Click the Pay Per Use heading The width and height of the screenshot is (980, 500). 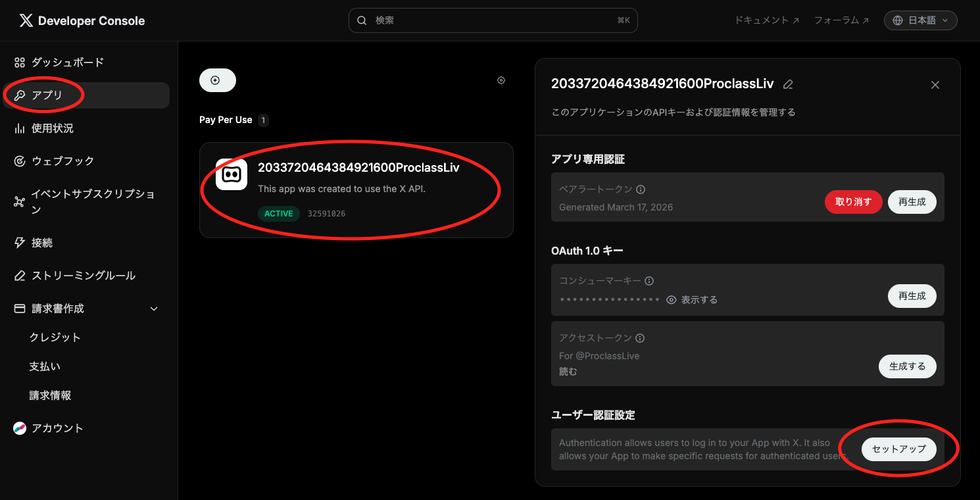click(x=226, y=120)
